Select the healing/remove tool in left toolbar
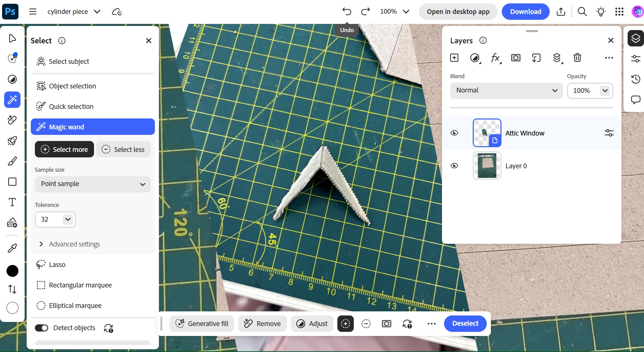Viewport: 644px width, 352px height. [x=12, y=120]
